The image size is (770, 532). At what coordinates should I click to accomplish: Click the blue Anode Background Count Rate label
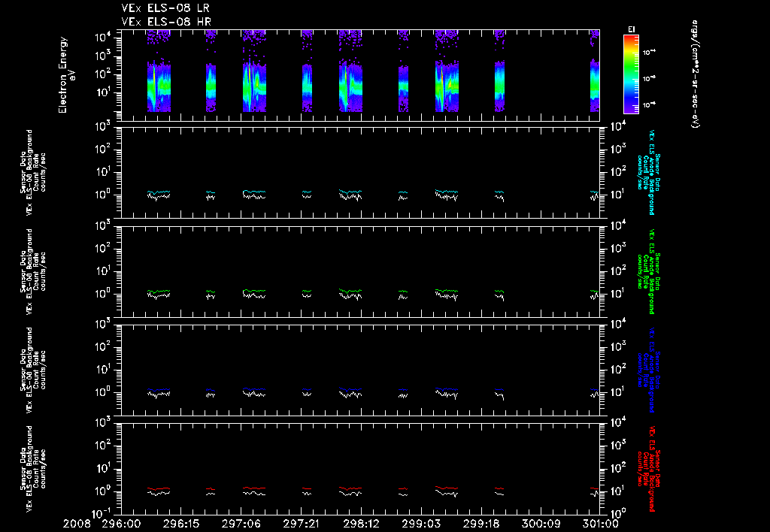649,370
